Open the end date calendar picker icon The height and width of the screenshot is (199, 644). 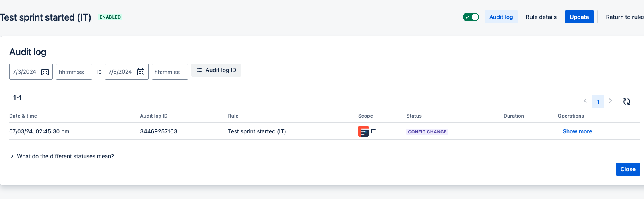pos(141,72)
